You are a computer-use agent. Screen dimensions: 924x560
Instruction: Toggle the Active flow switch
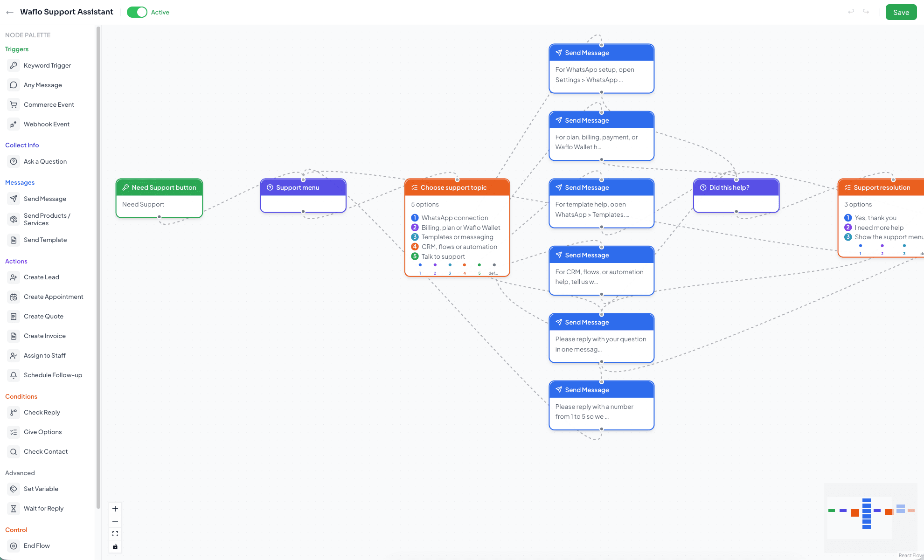pos(137,12)
